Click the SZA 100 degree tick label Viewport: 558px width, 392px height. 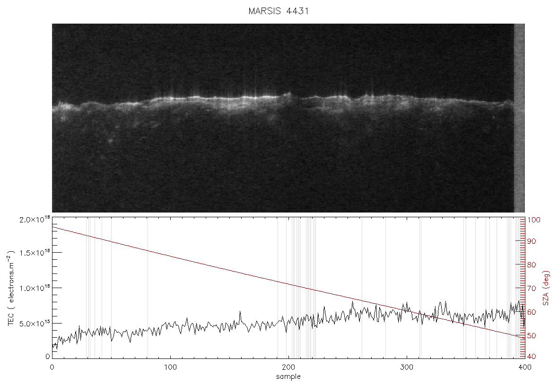534,220
